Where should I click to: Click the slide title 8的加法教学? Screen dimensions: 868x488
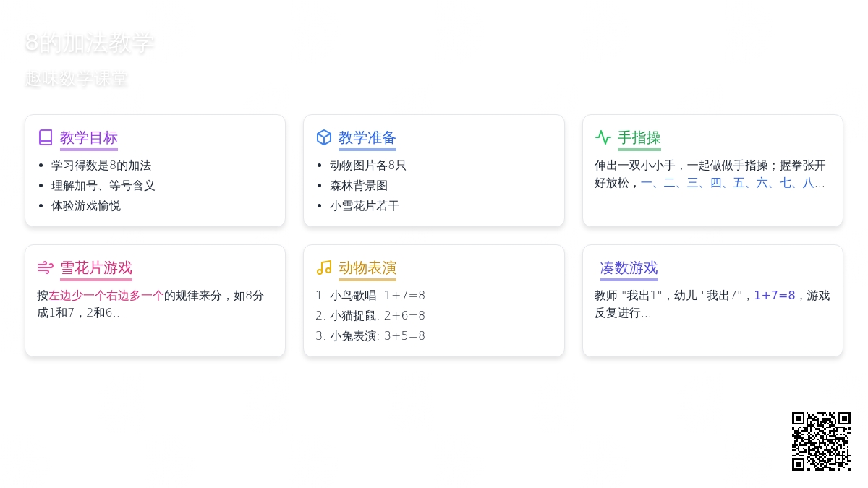(x=90, y=43)
